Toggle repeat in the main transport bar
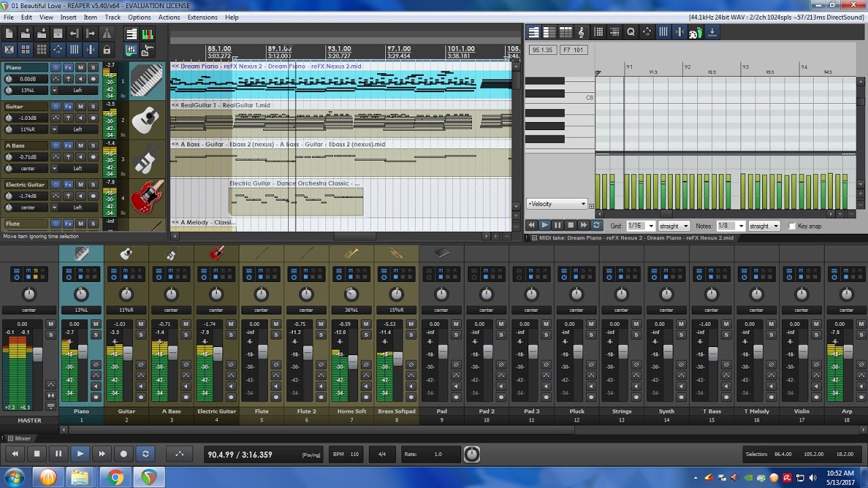This screenshot has width=868, height=488. click(145, 454)
